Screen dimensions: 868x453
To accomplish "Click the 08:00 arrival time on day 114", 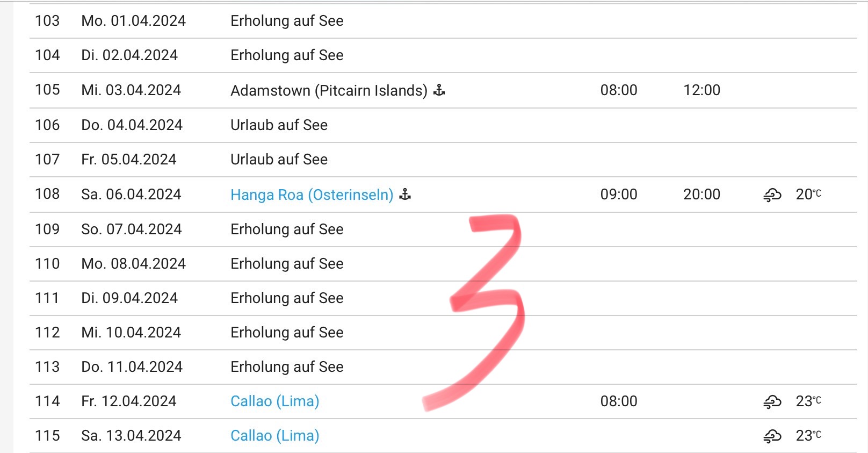I will [x=619, y=401].
